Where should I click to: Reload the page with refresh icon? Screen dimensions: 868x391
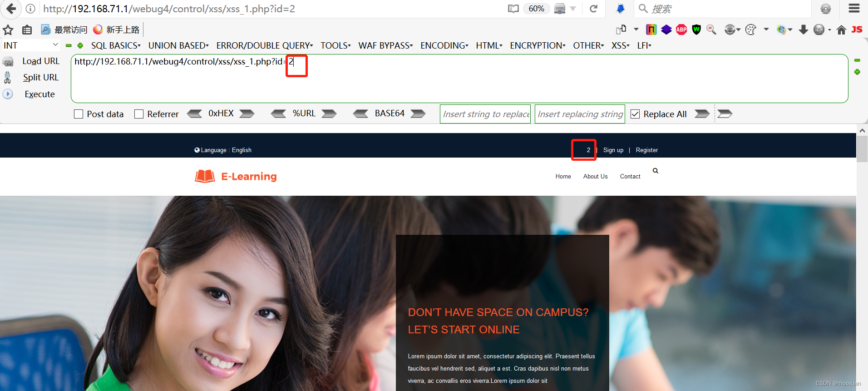(x=593, y=9)
